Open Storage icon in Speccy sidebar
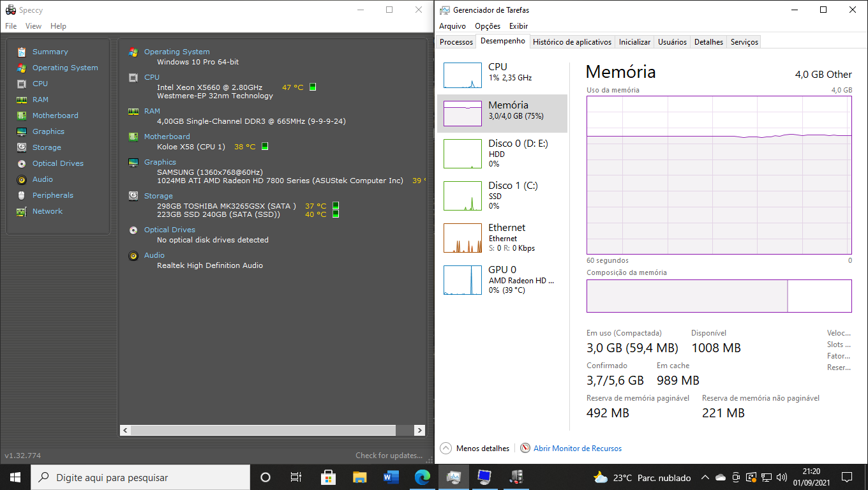Image resolution: width=868 pixels, height=490 pixels. click(x=22, y=147)
